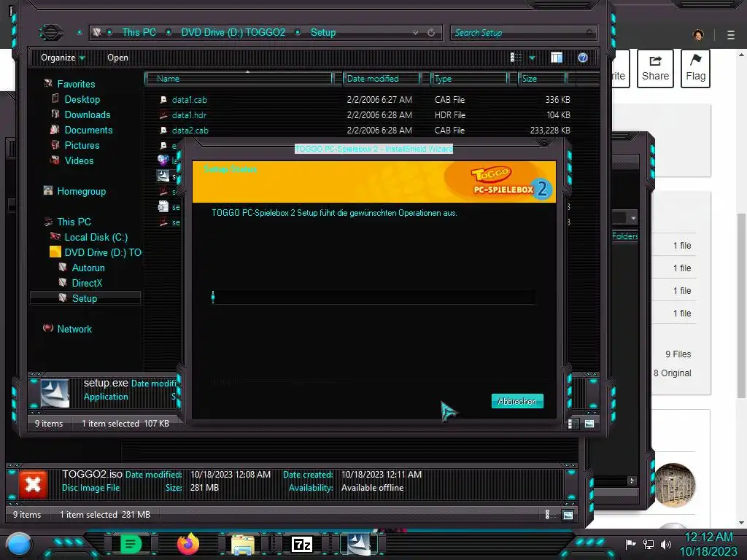The width and height of the screenshot is (747, 560).
Task: Click the user avatar icon in the browser
Action: [x=698, y=35]
